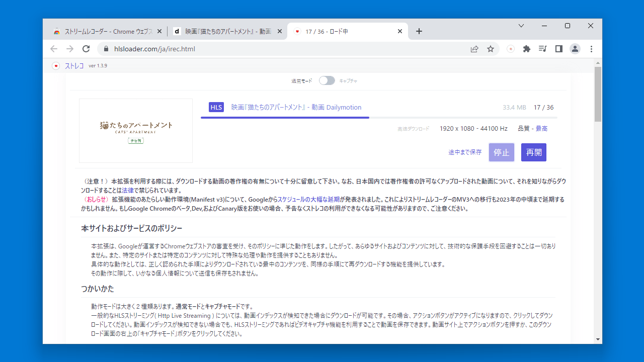The height and width of the screenshot is (362, 644).
Task: Click the browser back arrow
Action: pyautogui.click(x=54, y=49)
